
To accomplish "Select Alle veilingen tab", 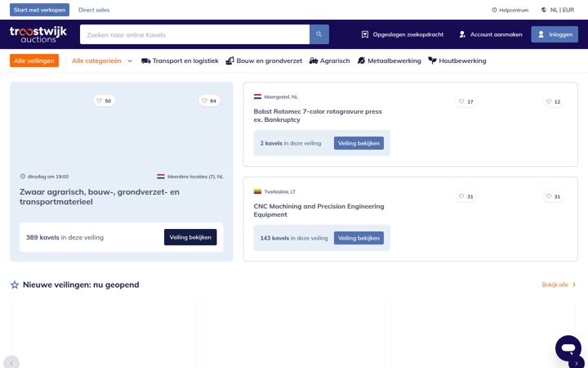I will pos(34,61).
